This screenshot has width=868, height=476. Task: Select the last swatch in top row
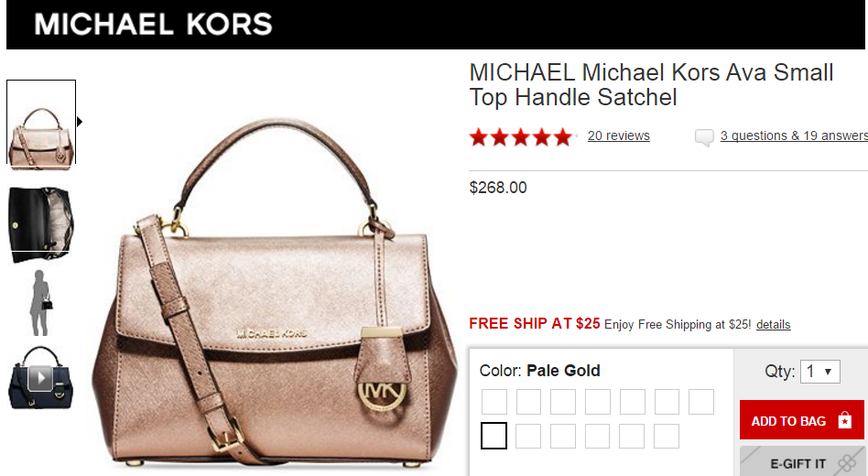[701, 402]
